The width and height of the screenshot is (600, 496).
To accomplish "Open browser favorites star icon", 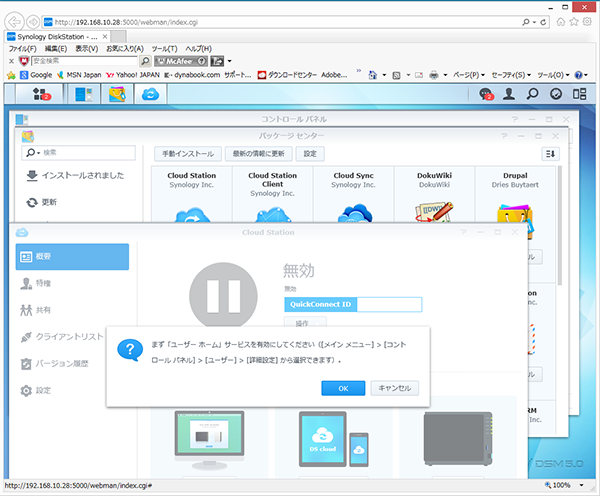I will click(574, 22).
